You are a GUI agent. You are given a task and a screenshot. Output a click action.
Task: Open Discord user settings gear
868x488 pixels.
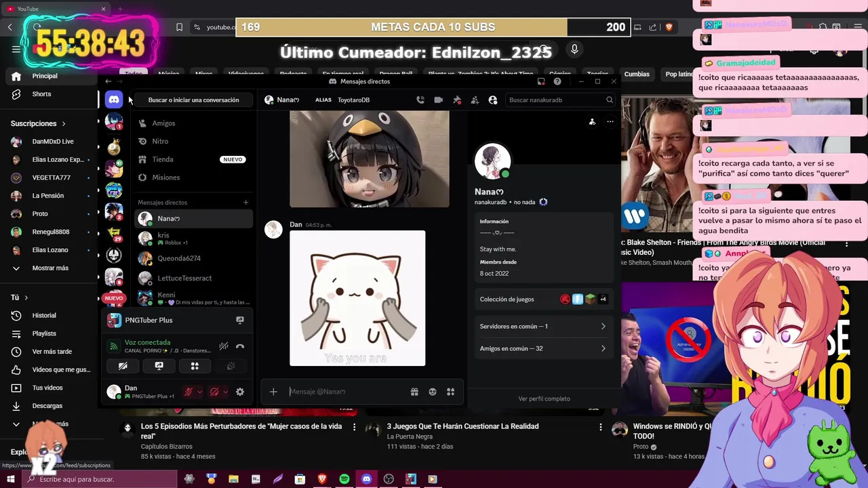pos(240,392)
